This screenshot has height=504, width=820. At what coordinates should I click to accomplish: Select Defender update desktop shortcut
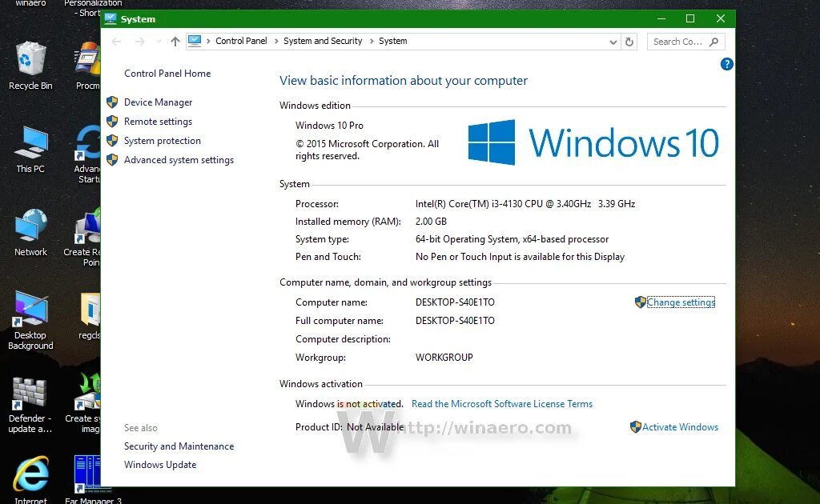point(30,406)
